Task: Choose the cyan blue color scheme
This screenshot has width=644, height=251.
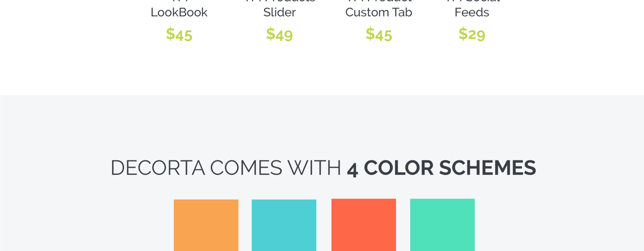Action: pos(284,225)
